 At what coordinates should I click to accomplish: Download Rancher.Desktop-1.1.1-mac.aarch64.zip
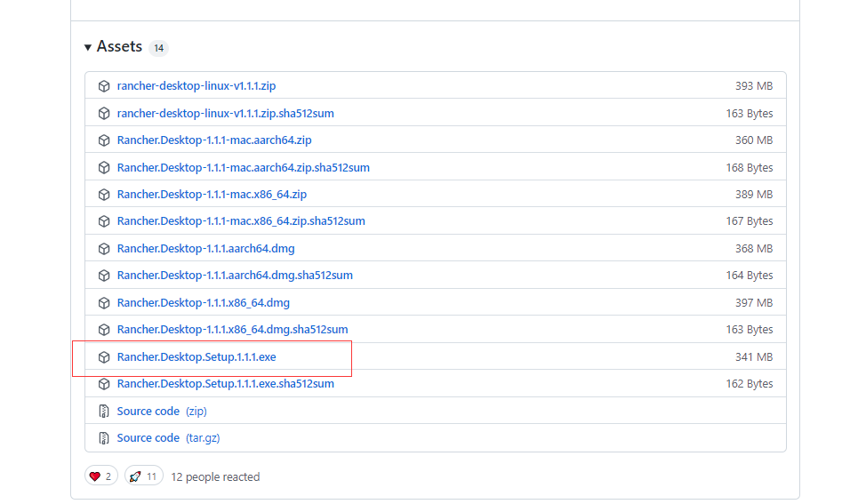214,140
